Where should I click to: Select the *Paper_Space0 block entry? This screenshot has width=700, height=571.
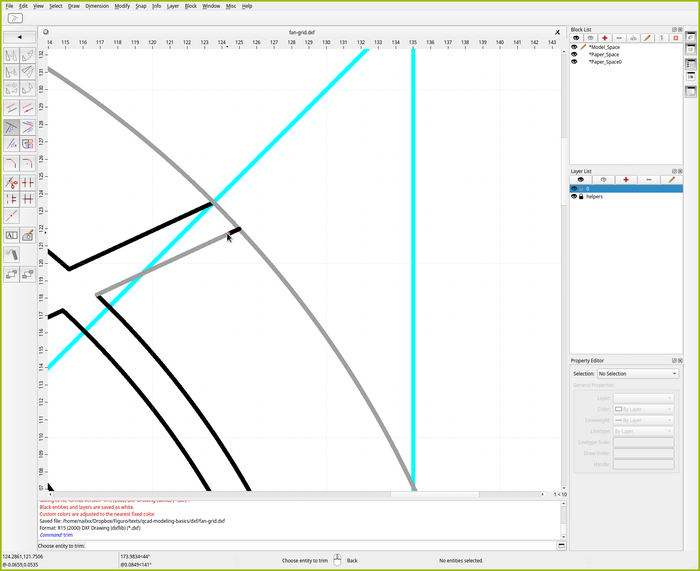click(x=605, y=62)
